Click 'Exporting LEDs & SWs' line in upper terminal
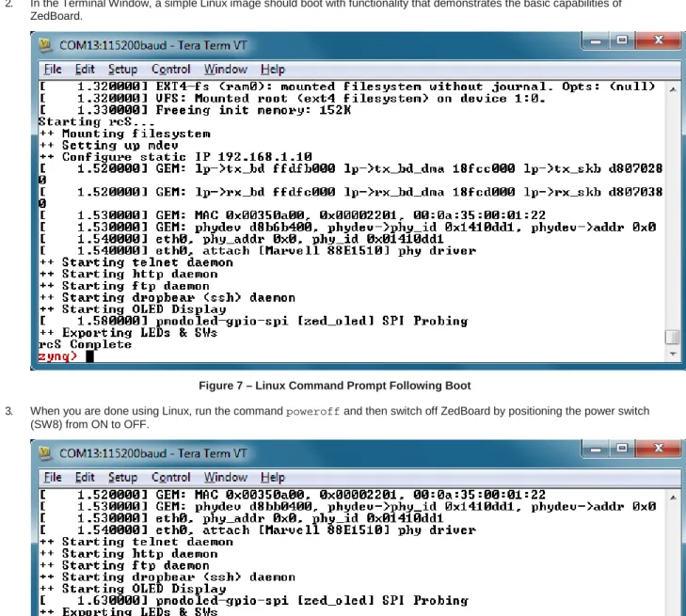 pyautogui.click(x=128, y=333)
